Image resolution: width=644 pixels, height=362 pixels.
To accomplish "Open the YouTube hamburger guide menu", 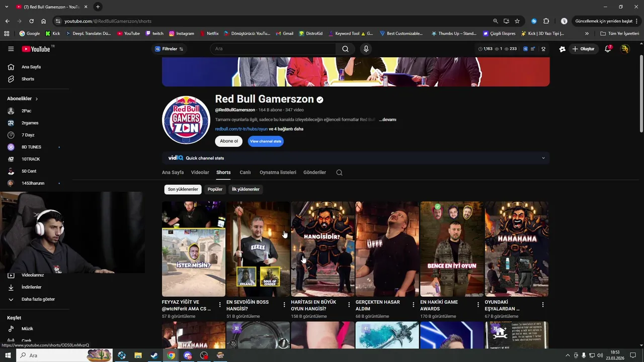I will pyautogui.click(x=11, y=49).
